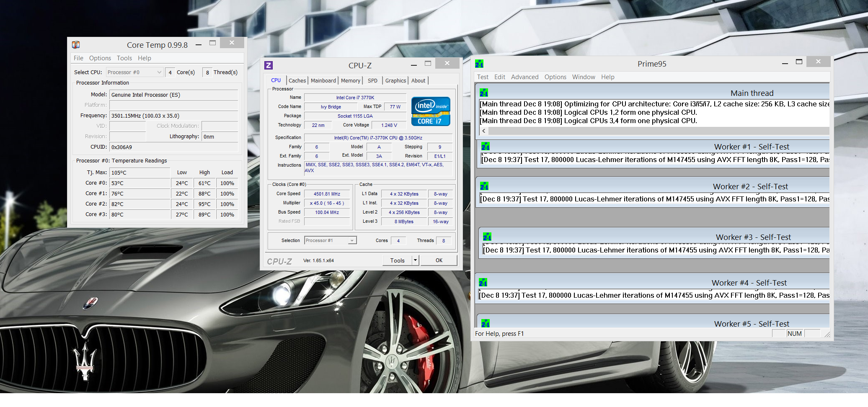Click the Main thread horizontal scrollbar track
868x407 pixels.
[x=659, y=131]
